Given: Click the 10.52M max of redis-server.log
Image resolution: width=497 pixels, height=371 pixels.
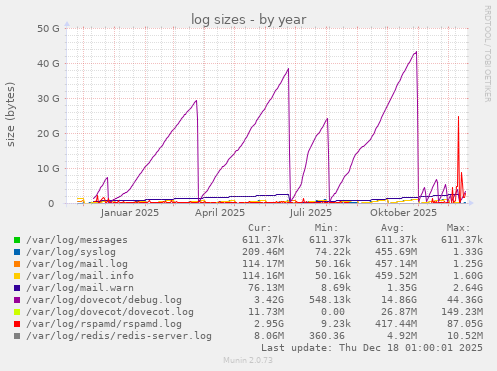Looking at the screenshot, I should click(465, 336).
